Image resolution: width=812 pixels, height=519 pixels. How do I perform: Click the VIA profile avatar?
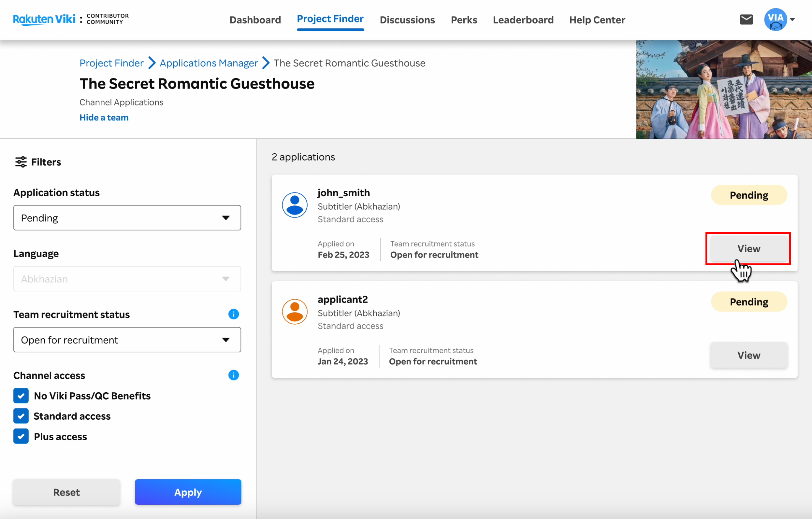(775, 20)
